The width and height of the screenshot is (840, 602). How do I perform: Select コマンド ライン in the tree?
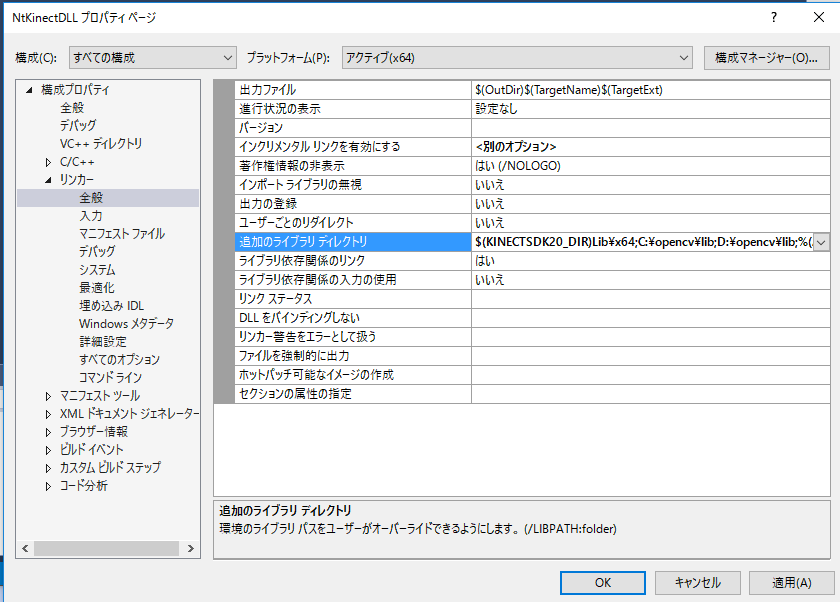coord(110,378)
